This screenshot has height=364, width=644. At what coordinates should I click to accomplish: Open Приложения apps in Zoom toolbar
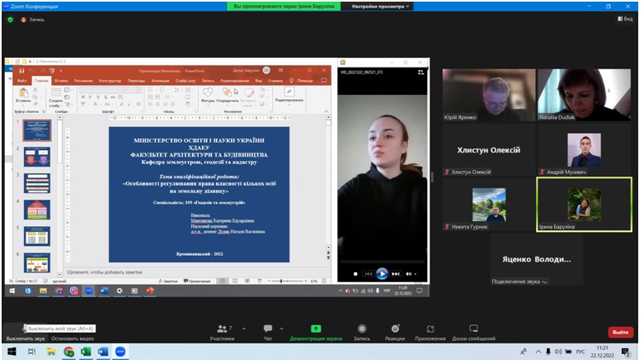point(430,333)
